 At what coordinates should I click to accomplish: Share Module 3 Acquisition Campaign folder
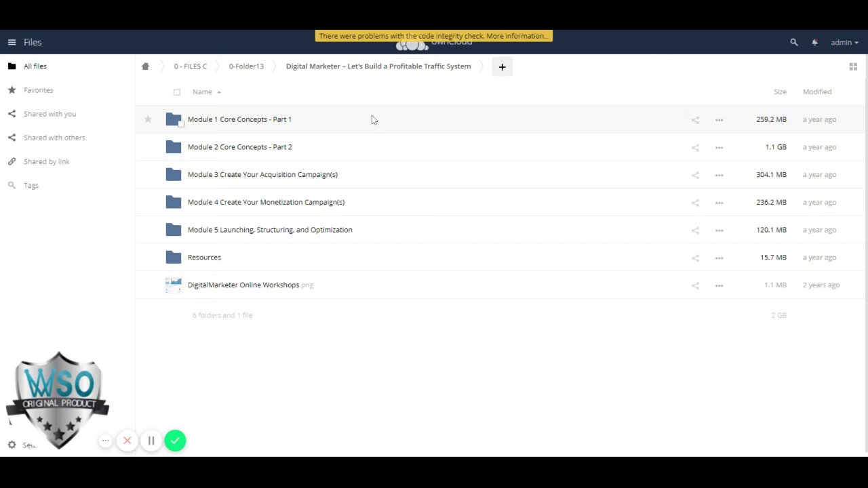(695, 175)
